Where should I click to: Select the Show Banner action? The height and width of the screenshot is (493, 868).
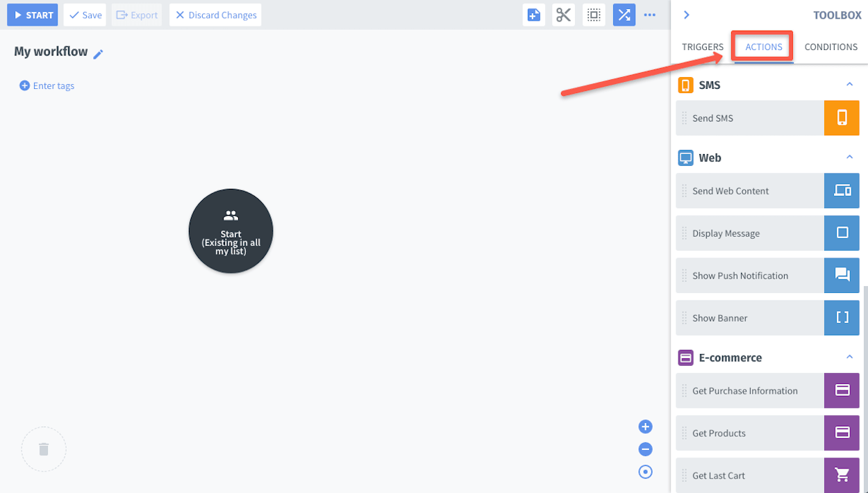coord(767,318)
